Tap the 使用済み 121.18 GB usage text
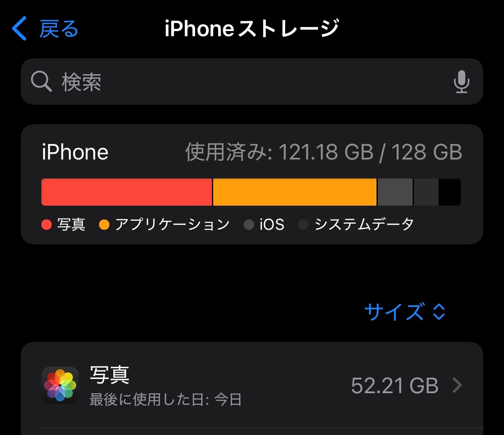 click(x=324, y=152)
